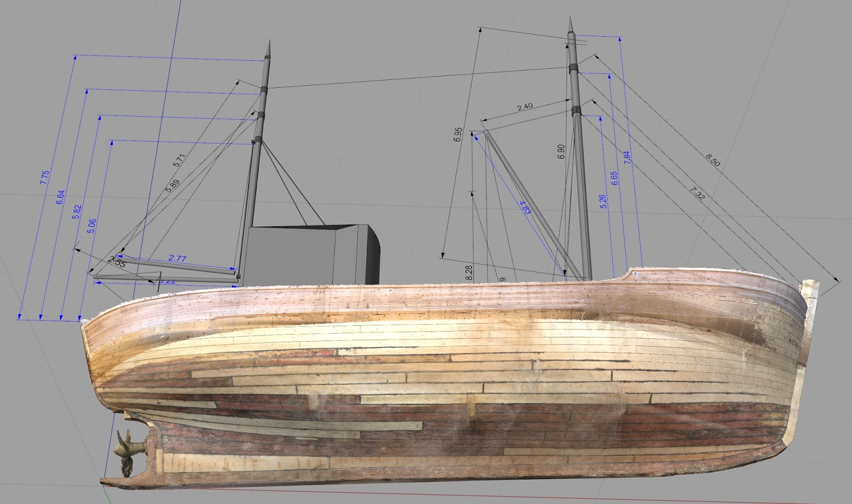Select the 5.82 dimension label
Viewport: 852px width, 504px height.
click(77, 212)
